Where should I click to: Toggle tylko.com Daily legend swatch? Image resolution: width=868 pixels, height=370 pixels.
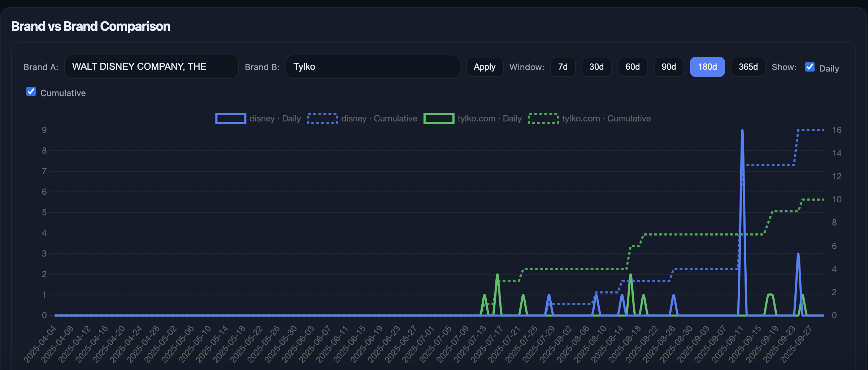click(x=439, y=119)
